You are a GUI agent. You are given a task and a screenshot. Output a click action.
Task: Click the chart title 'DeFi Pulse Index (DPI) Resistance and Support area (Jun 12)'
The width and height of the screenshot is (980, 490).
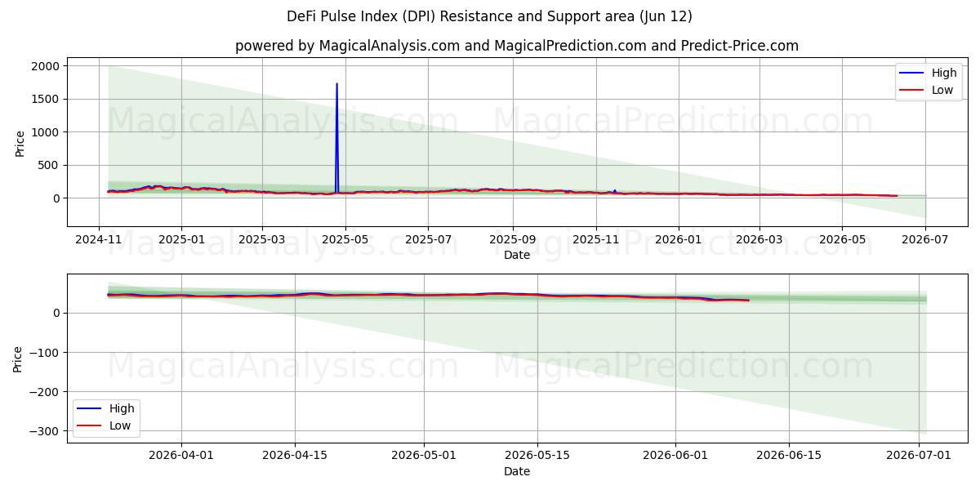489,16
